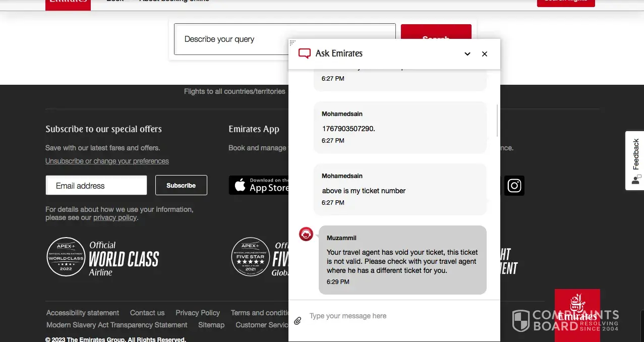Viewport: 644px width, 342px height.
Task: Click the chat window drag handle dots
Action: pyautogui.click(x=292, y=43)
